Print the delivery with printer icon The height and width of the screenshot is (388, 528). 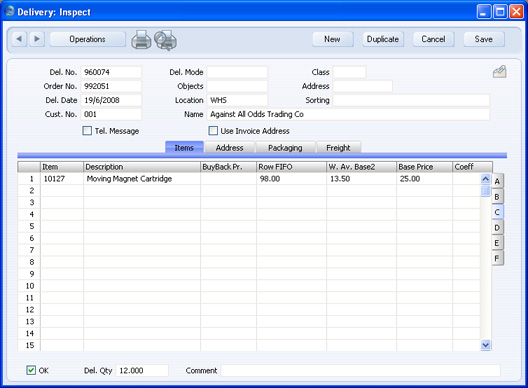coord(141,40)
